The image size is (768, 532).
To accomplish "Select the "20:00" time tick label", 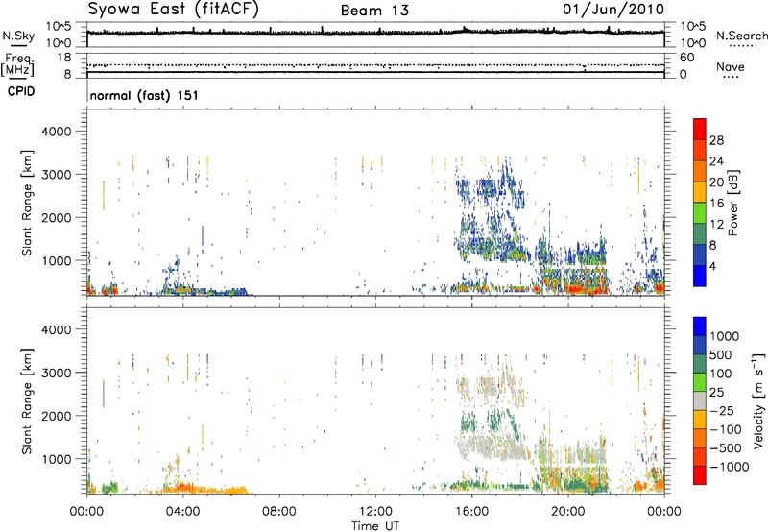I will click(567, 512).
